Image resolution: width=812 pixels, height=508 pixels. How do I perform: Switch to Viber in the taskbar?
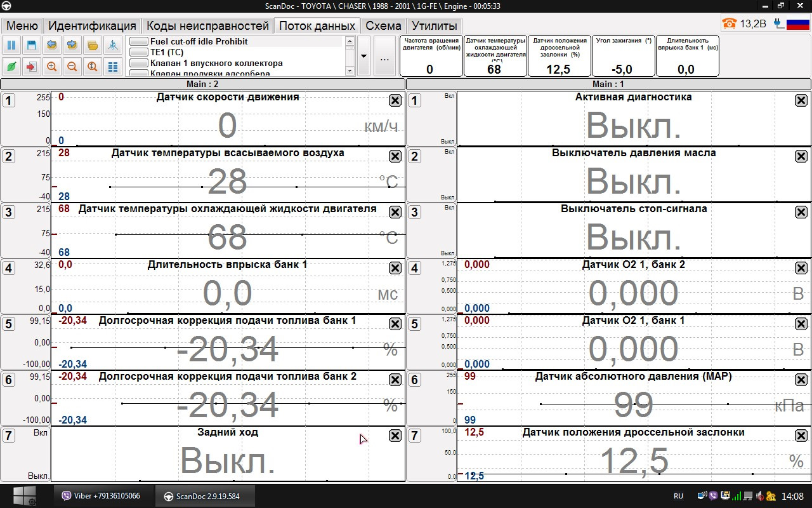[x=103, y=496]
